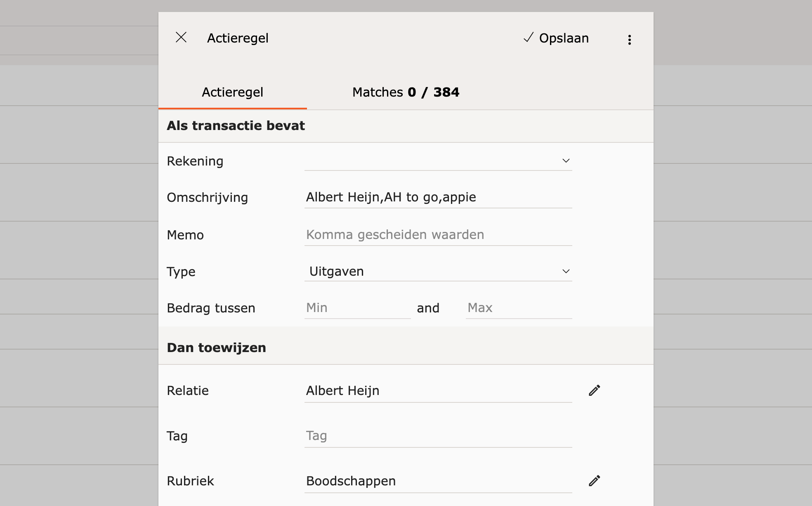Click the Omschrijving field with Albert Heijn text
The width and height of the screenshot is (812, 506).
437,197
